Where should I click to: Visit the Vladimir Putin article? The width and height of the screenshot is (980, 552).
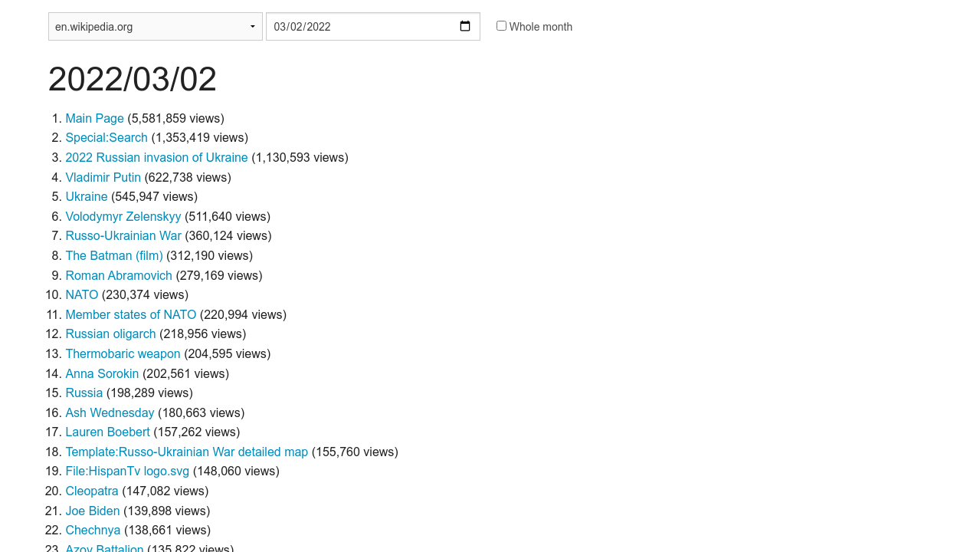pos(103,177)
